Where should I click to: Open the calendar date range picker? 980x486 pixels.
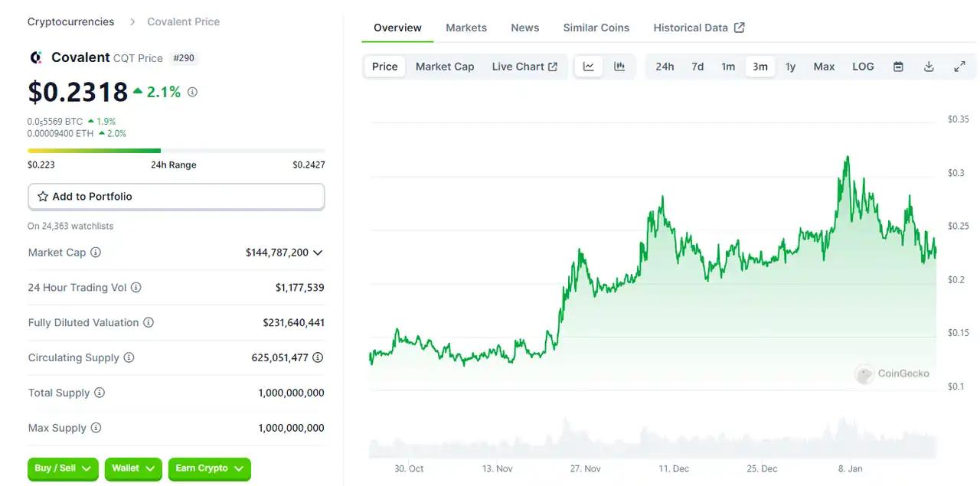pyautogui.click(x=898, y=67)
